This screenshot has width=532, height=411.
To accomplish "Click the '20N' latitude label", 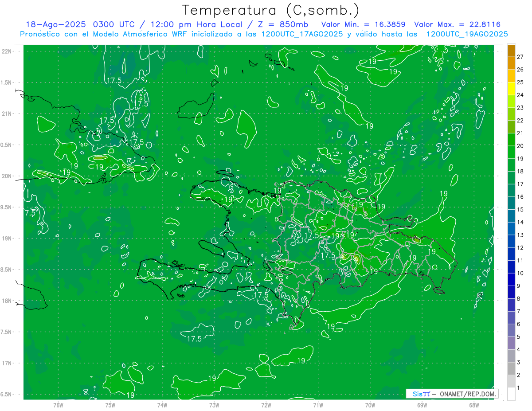I will point(8,176).
